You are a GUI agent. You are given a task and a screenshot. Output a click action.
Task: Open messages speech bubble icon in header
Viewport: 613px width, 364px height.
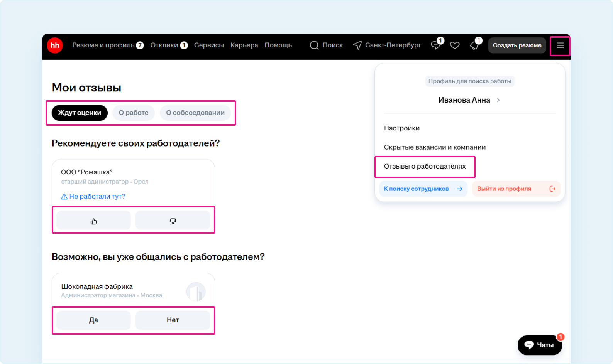tap(435, 45)
